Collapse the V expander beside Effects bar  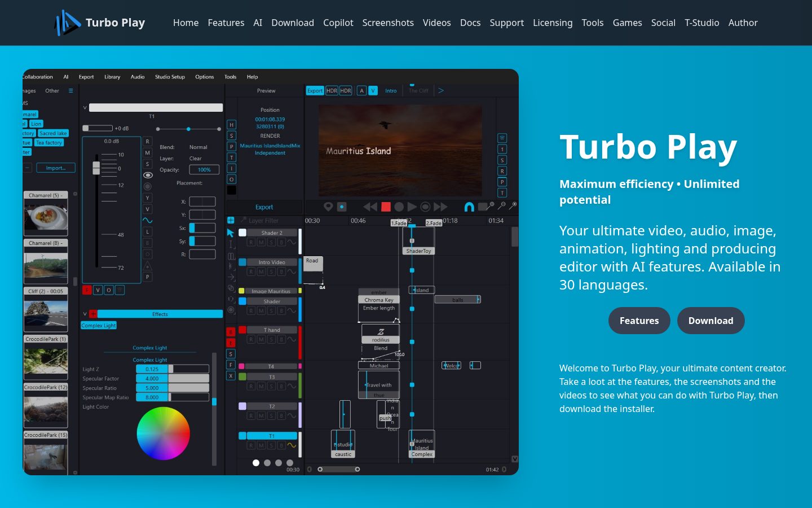point(85,314)
